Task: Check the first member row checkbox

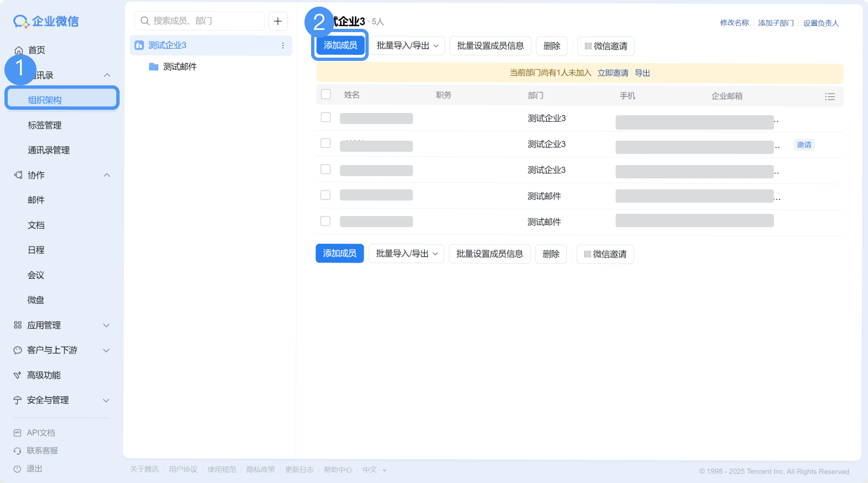Action: 325,117
